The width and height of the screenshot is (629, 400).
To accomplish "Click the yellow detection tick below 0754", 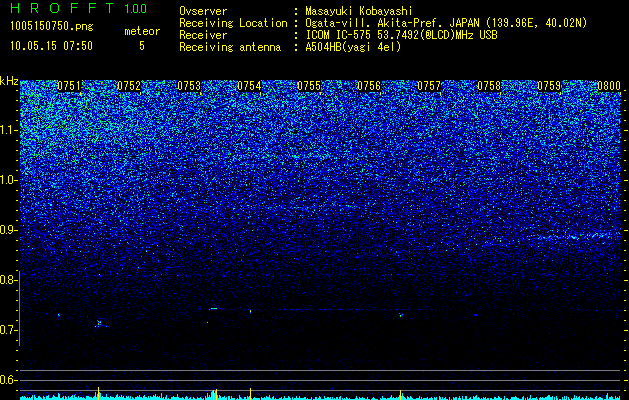I will 250,394.
